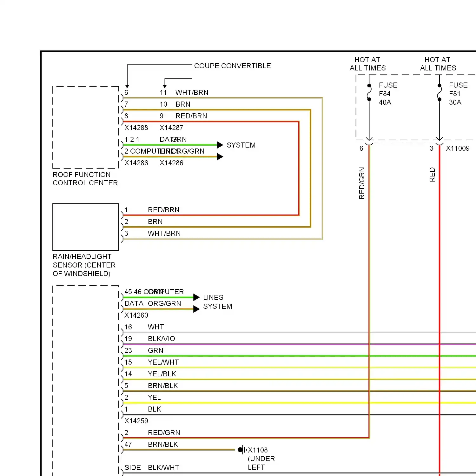Screen dimensions: 476x476
Task: Select the YEL label at X14259 pin 2
Action: tap(154, 397)
